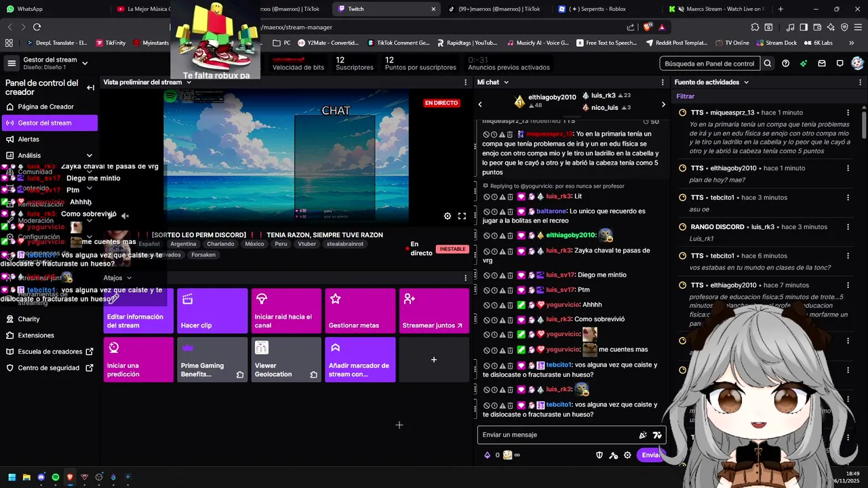
Task: Click the Hacer clip tile
Action: click(212, 310)
